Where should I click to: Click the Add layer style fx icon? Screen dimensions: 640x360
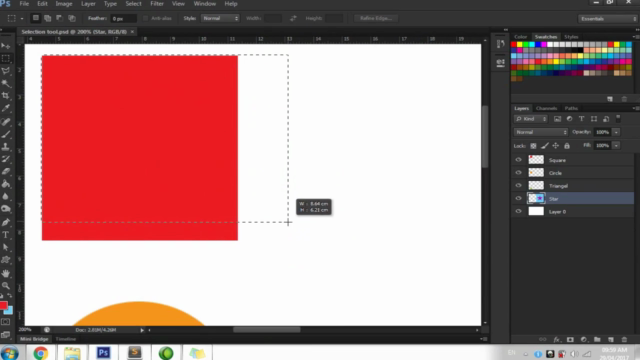point(556,339)
